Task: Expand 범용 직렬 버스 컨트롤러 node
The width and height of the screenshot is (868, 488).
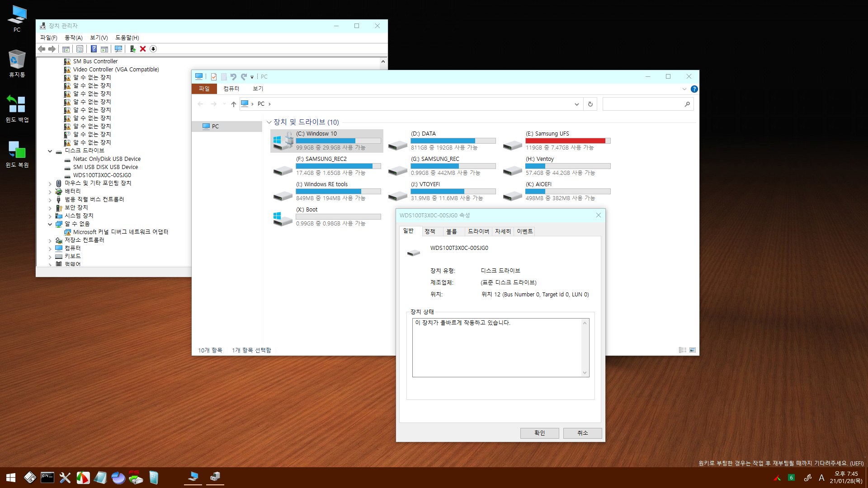Action: pyautogui.click(x=50, y=200)
